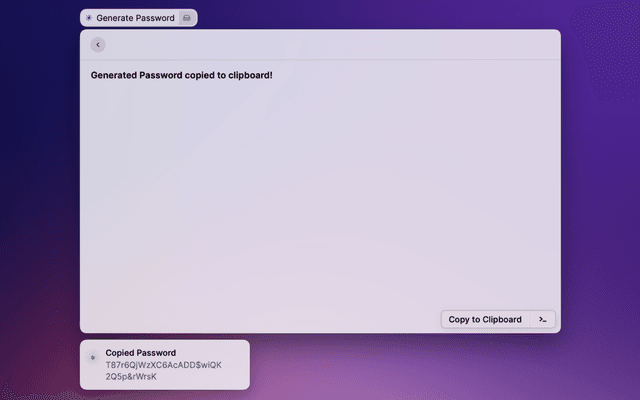Click the purple desktop wallpaper right of the toast

(420, 365)
